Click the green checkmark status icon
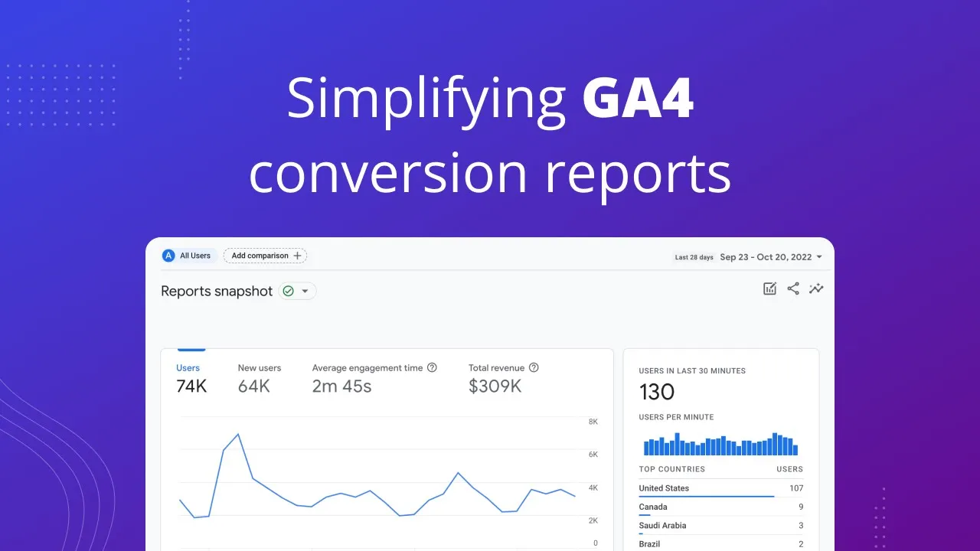The width and height of the screenshot is (980, 551). pos(288,291)
